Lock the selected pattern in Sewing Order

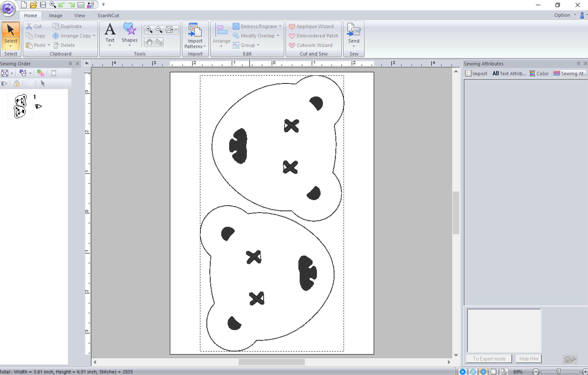(x=16, y=83)
